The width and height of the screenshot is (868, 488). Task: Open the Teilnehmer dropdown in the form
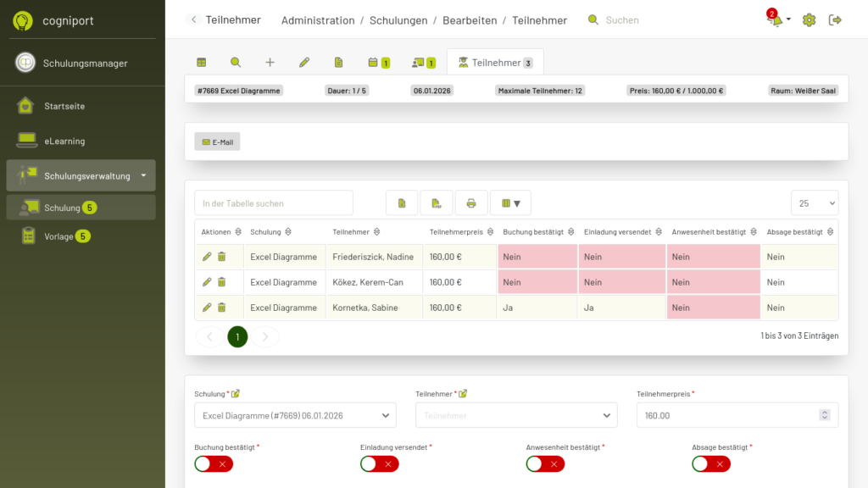(515, 415)
